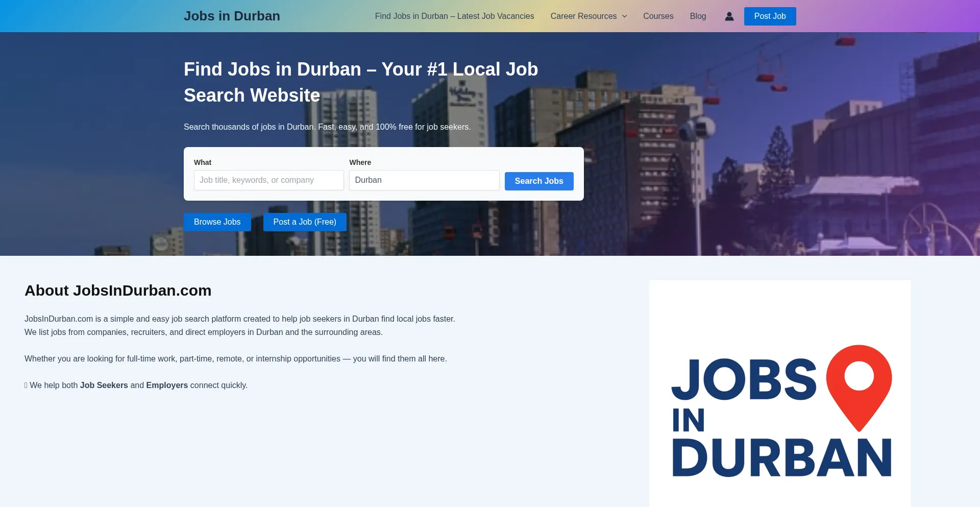Viewport: 980px width, 507px height.
Task: Click the Browse Jobs button
Action: tap(217, 222)
